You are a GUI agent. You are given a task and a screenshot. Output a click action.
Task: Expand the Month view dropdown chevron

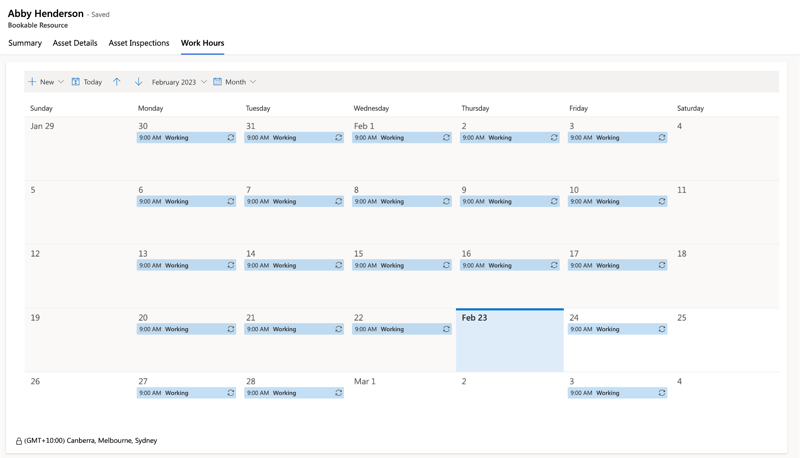click(253, 82)
